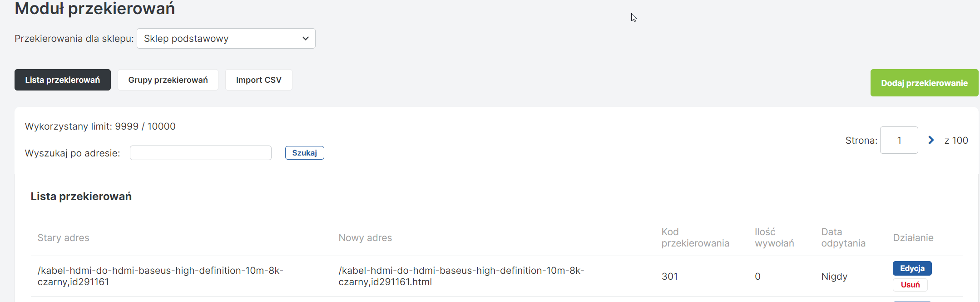Screen dimensions: 980x302
Task: Click the Stary adres column header
Action: tap(64, 238)
